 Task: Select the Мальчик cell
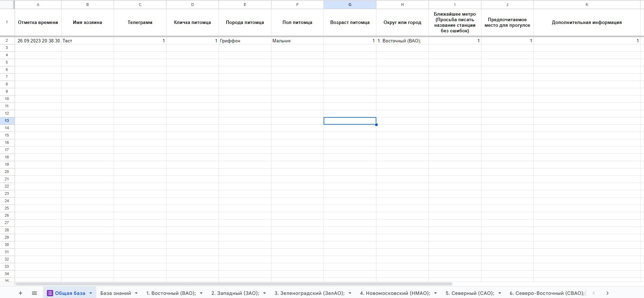click(x=297, y=41)
